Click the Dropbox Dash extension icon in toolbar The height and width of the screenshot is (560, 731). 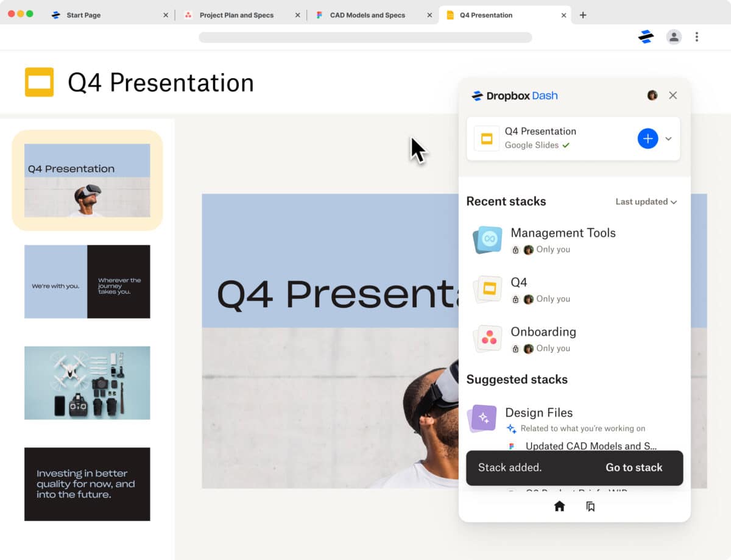[x=646, y=37]
